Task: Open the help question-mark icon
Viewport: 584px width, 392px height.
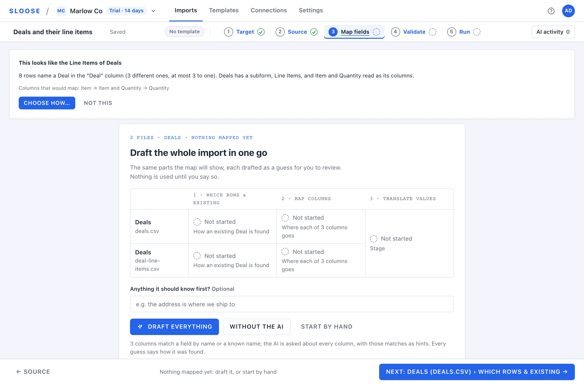Action: (551, 11)
